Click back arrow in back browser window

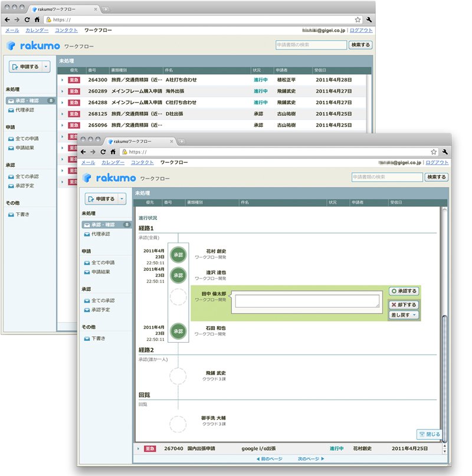click(x=7, y=19)
